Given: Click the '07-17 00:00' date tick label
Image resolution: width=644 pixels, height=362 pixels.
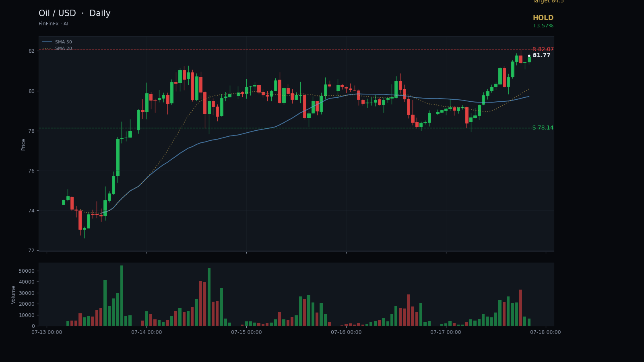Looking at the screenshot, I should coord(446,332).
